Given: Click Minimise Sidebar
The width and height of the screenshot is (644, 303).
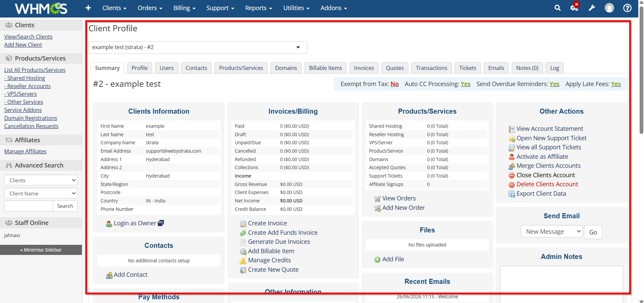Looking at the screenshot, I should 41,250.
